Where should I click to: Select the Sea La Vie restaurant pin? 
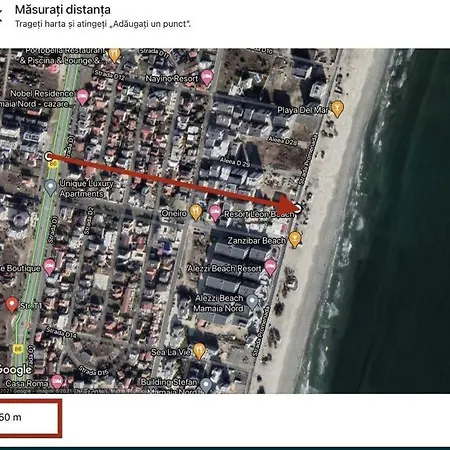coord(199,351)
